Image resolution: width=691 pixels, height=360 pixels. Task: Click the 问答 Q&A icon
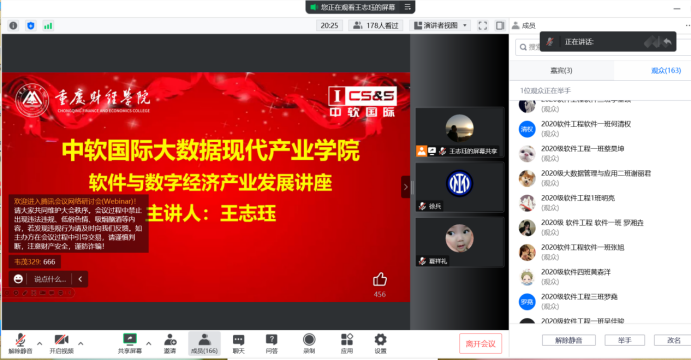[271, 344]
